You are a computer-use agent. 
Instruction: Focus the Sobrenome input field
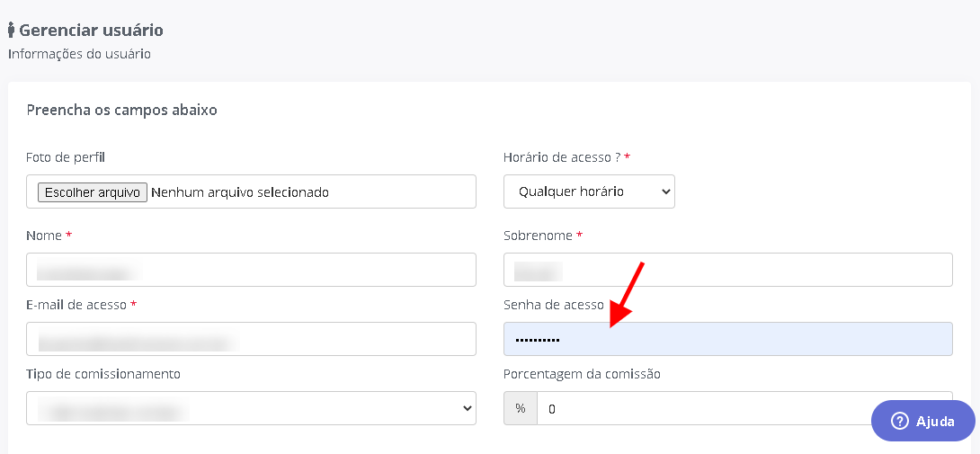(x=728, y=270)
